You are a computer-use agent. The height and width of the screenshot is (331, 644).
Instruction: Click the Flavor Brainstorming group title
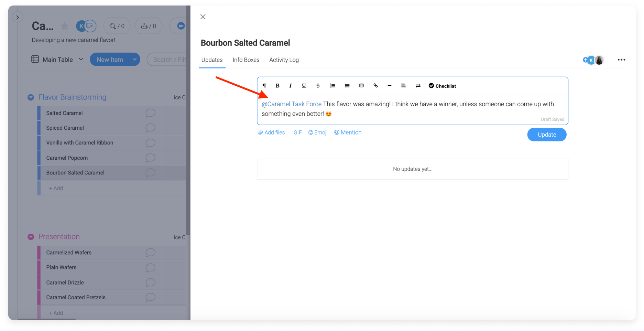[x=72, y=97]
